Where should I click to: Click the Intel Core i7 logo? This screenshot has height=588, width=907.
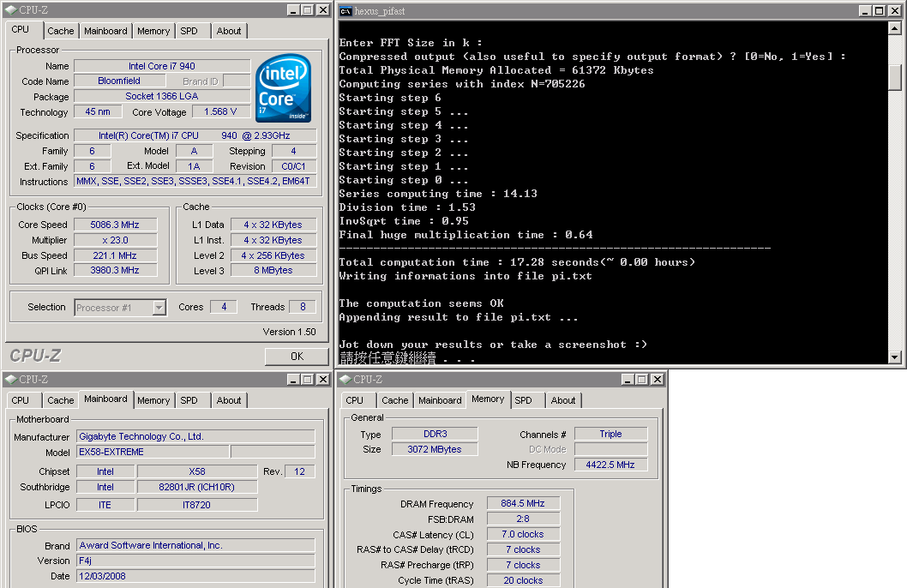click(x=284, y=88)
